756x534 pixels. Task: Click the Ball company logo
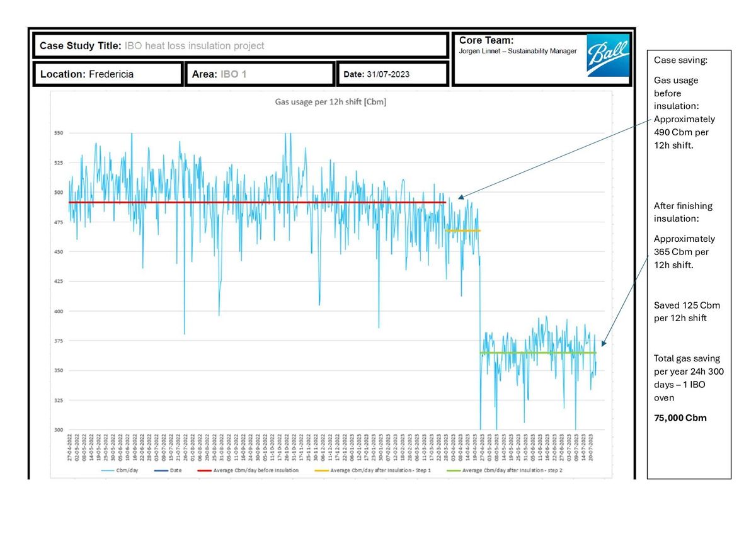coord(608,55)
